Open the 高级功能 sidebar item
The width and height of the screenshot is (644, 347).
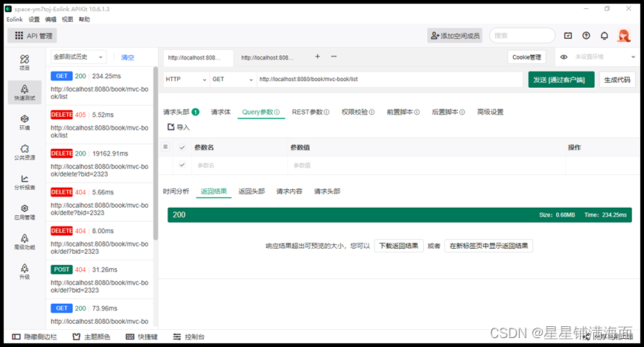click(x=25, y=242)
